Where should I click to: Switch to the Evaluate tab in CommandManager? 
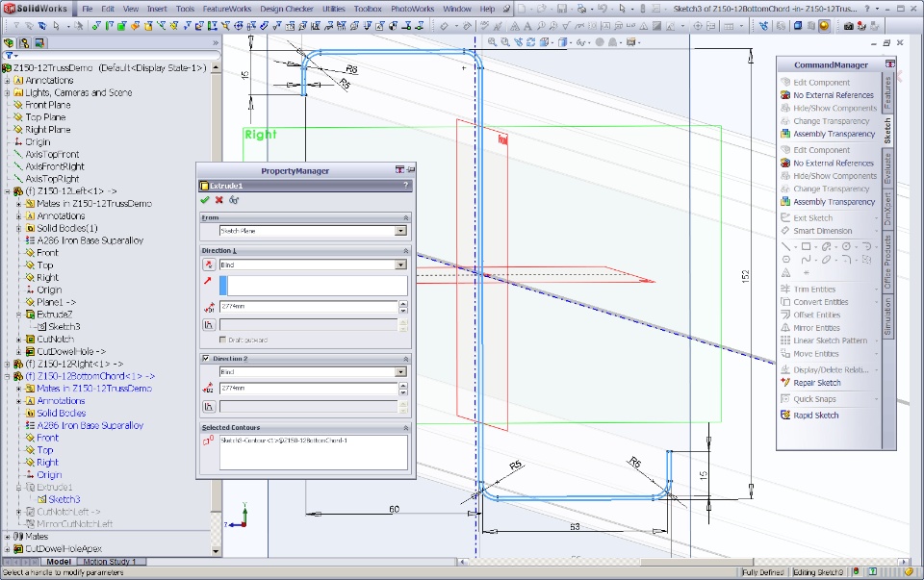pos(887,169)
